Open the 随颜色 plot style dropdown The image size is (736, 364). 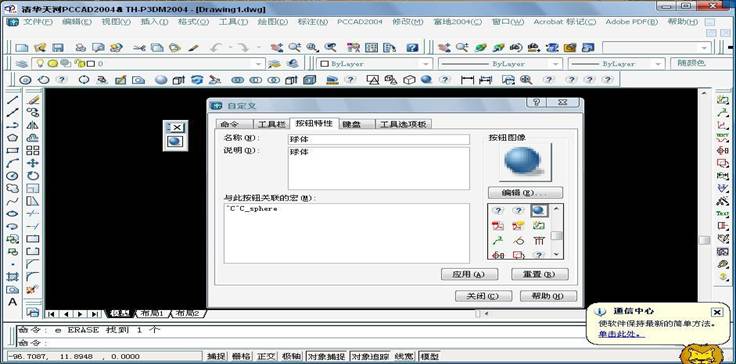(x=703, y=63)
